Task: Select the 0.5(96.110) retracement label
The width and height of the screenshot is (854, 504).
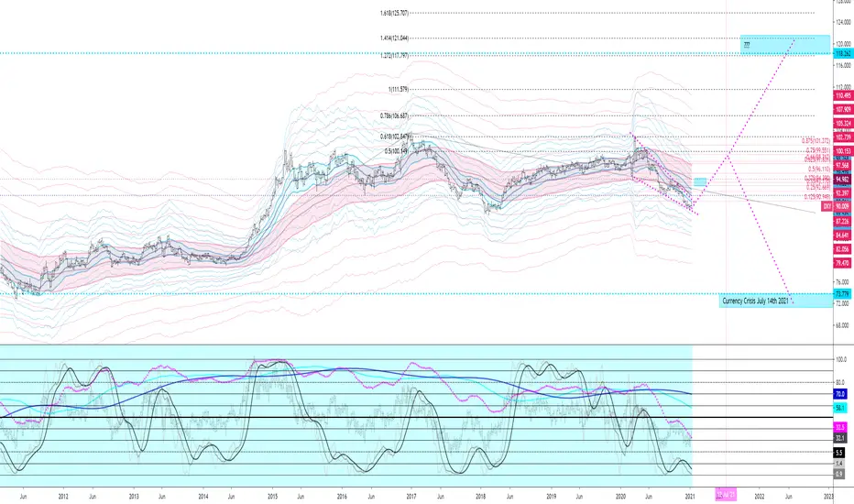Action: [x=819, y=170]
